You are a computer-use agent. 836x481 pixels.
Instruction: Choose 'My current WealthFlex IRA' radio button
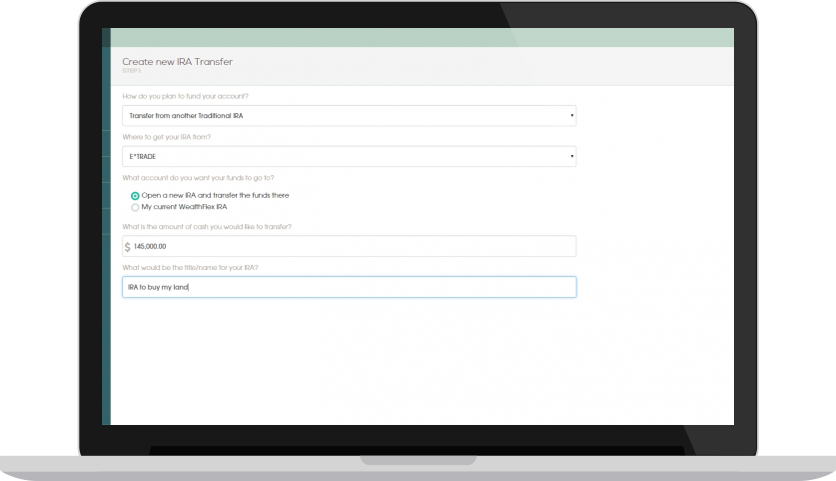(x=135, y=207)
